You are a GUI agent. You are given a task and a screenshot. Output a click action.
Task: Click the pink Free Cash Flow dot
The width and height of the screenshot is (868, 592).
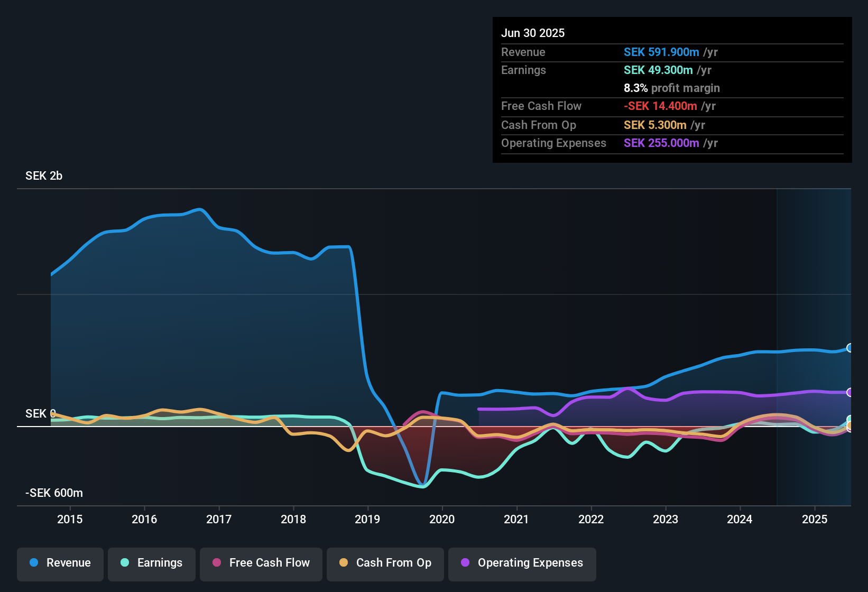pyautogui.click(x=217, y=563)
